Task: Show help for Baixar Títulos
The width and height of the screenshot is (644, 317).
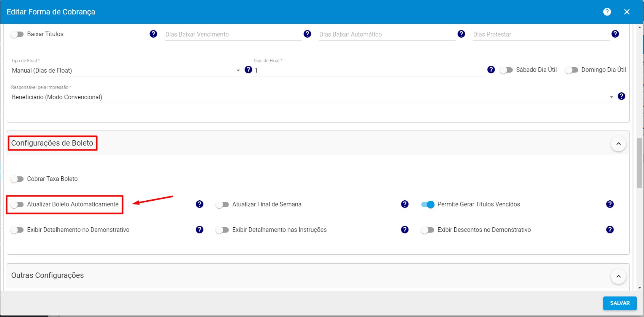Action: click(x=154, y=34)
